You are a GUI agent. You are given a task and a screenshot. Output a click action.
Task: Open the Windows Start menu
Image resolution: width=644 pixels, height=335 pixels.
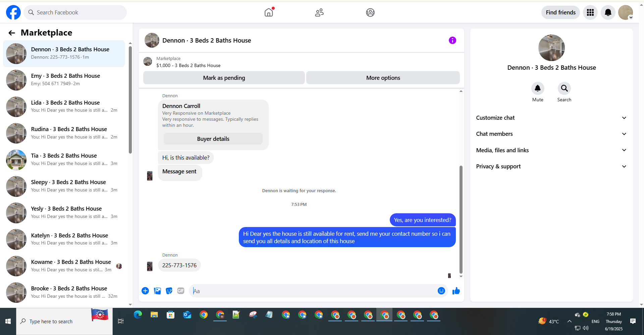click(8, 321)
